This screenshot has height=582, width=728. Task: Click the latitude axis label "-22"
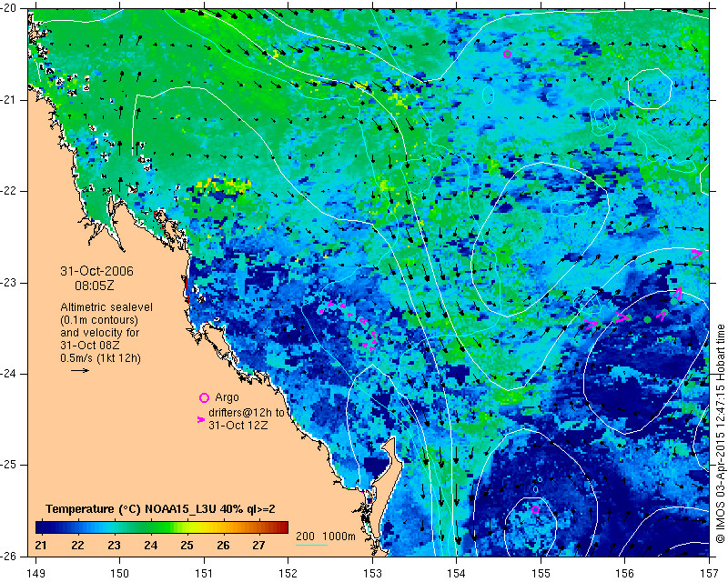coord(9,191)
